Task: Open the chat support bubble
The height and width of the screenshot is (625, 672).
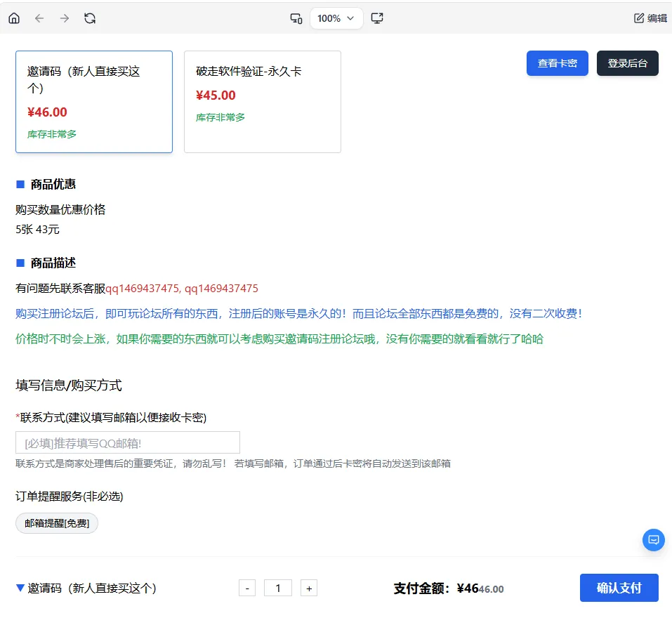Action: tap(653, 540)
